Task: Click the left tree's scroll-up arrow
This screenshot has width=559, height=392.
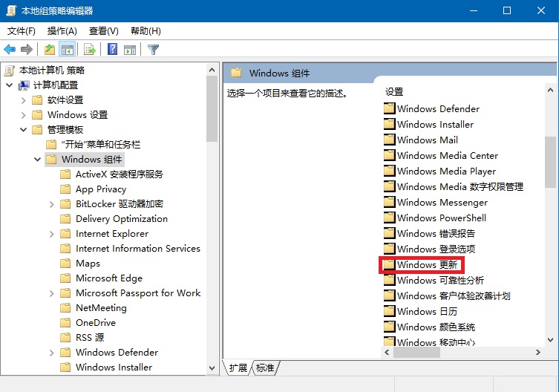Action: click(212, 70)
